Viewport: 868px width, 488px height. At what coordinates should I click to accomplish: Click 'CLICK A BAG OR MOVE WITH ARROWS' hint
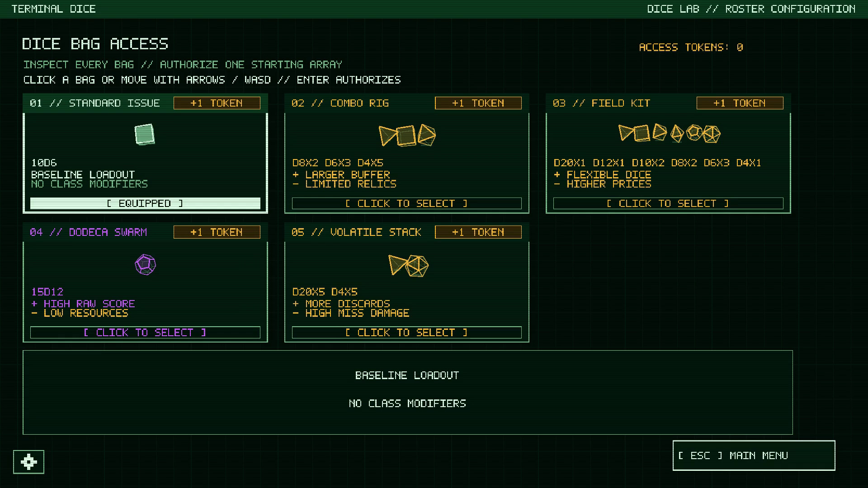coord(212,80)
